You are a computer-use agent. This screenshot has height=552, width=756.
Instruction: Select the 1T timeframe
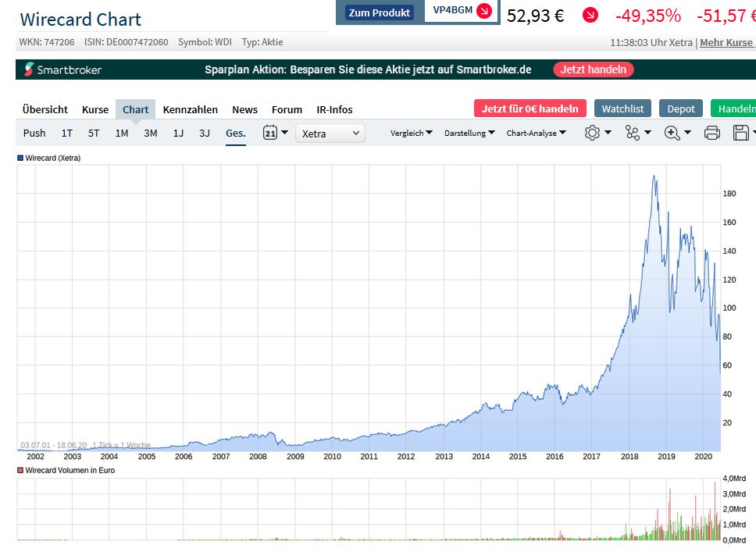click(67, 133)
